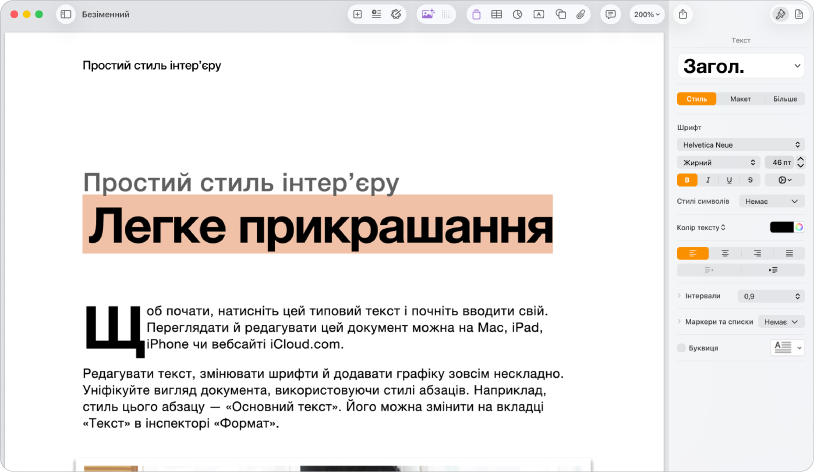Click the image strip at page bottom
The image size is (814, 473).
333,465
